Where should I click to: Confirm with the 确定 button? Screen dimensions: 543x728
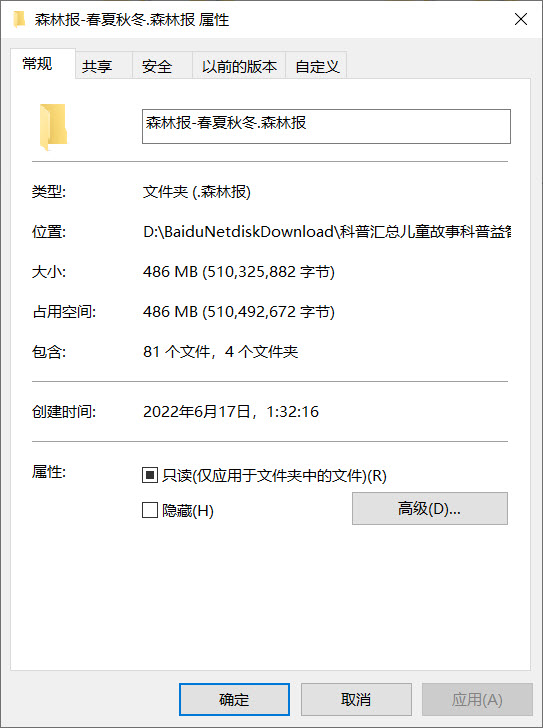pos(234,699)
